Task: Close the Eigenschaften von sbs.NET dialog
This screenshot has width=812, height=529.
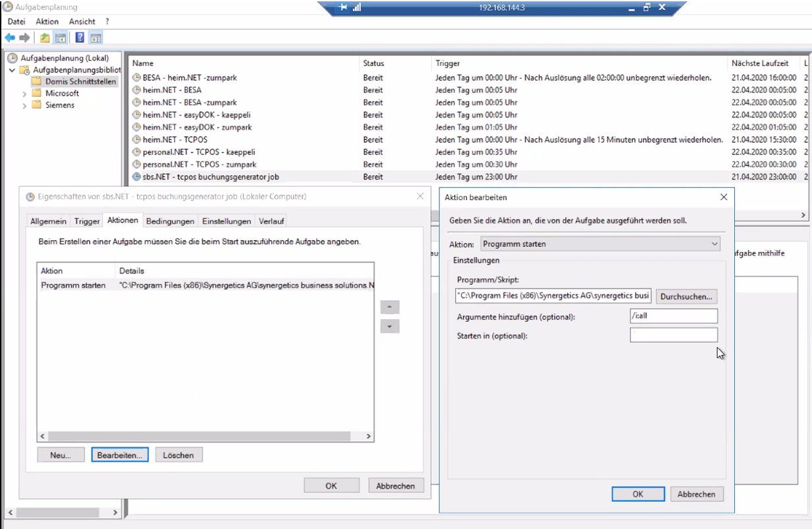Action: click(x=420, y=196)
